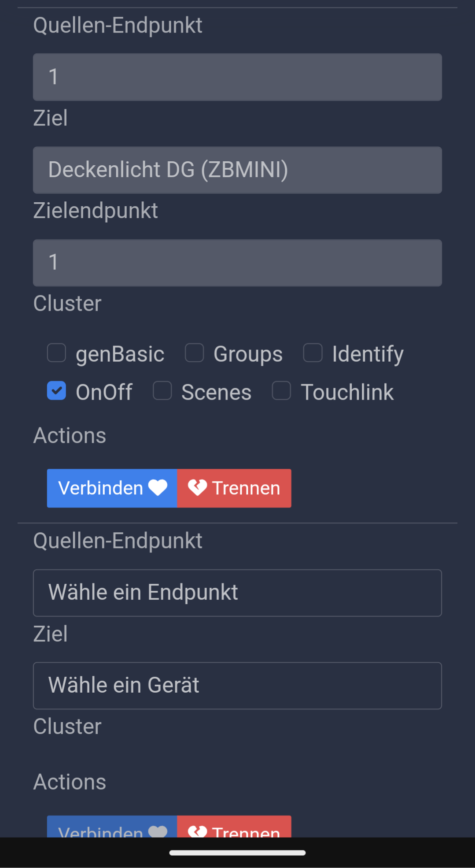This screenshot has width=475, height=868.
Task: Toggle the Touchlink cluster checkbox
Action: click(281, 391)
